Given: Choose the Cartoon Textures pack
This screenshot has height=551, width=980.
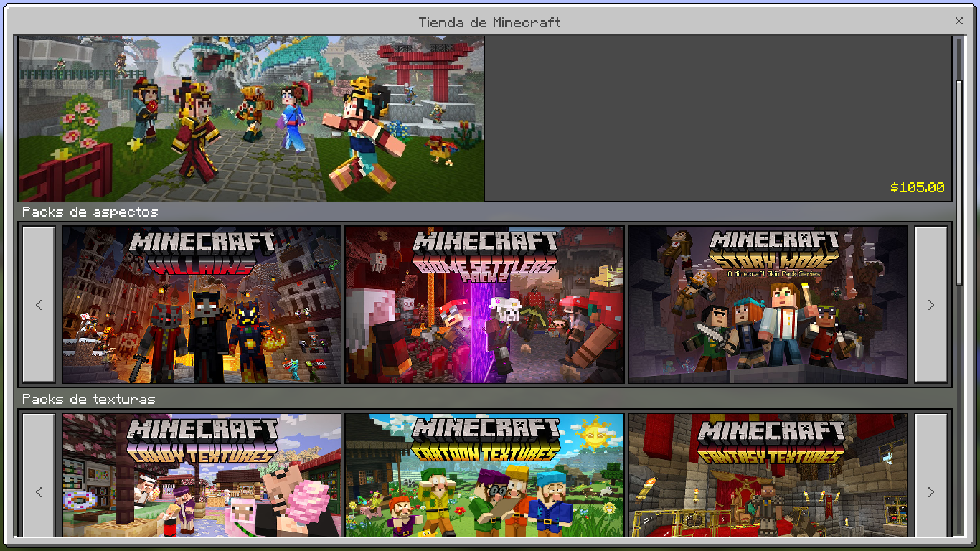Looking at the screenshot, I should coord(484,475).
